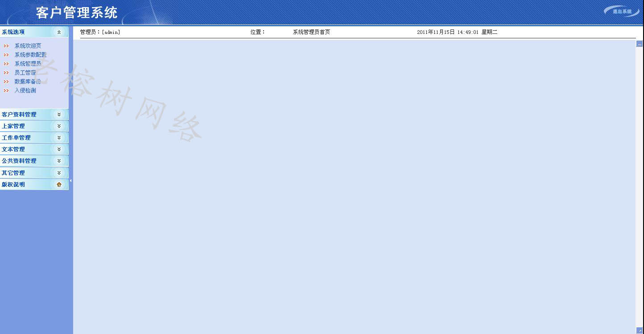
Task: Click red arrow icon beside 数据库备份
Action: 6,82
